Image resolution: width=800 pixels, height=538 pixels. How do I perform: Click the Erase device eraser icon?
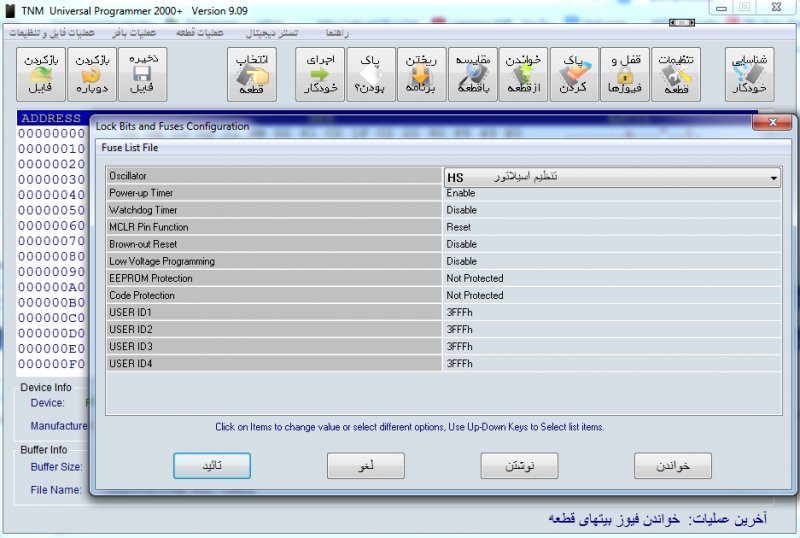tap(574, 75)
